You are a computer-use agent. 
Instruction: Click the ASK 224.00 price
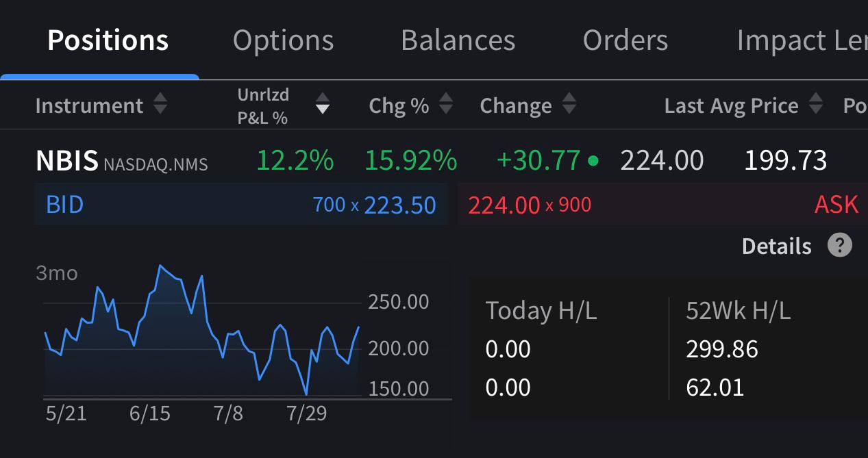504,205
